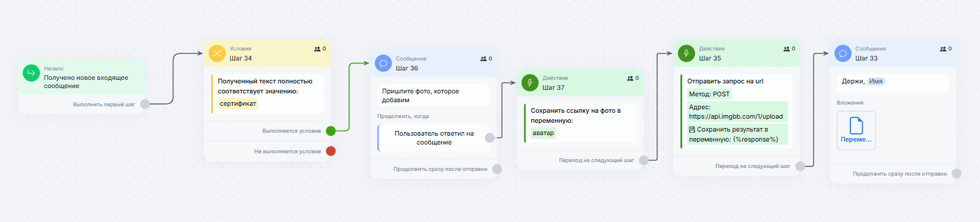Image resolution: width=980 pixels, height=222 pixels.
Task: Select the Шаг 35 action header
Action: coord(736,53)
